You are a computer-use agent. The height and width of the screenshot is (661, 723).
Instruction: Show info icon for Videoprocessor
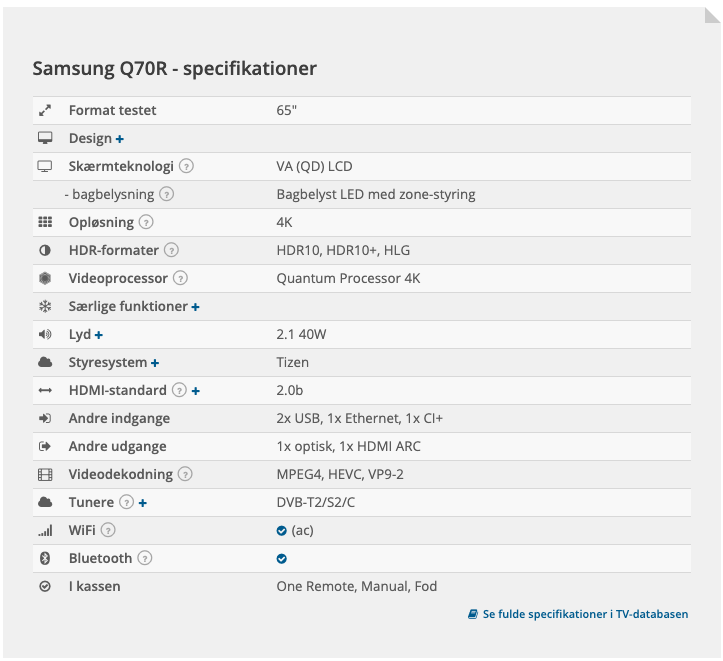180,278
